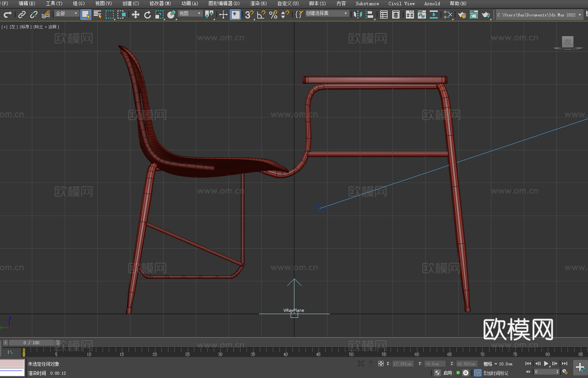
Task: Activate the Select Object tool
Action: 86,14
